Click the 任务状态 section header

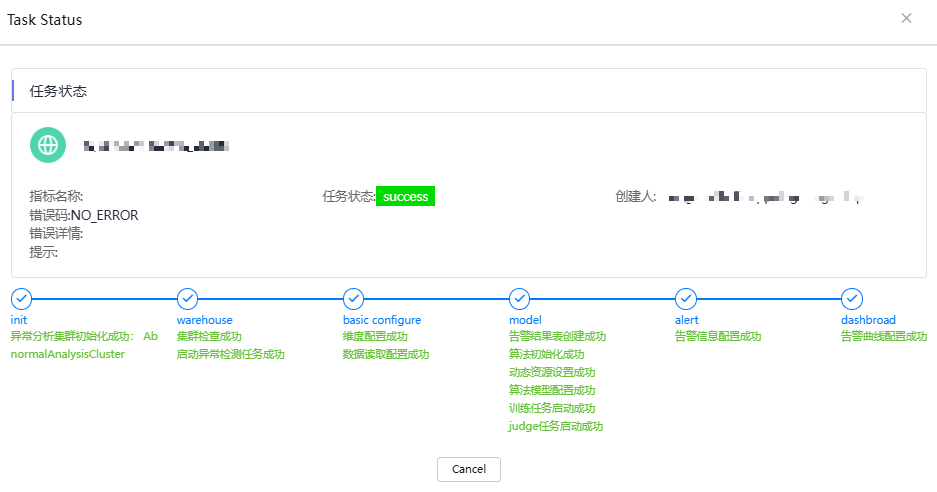point(58,91)
